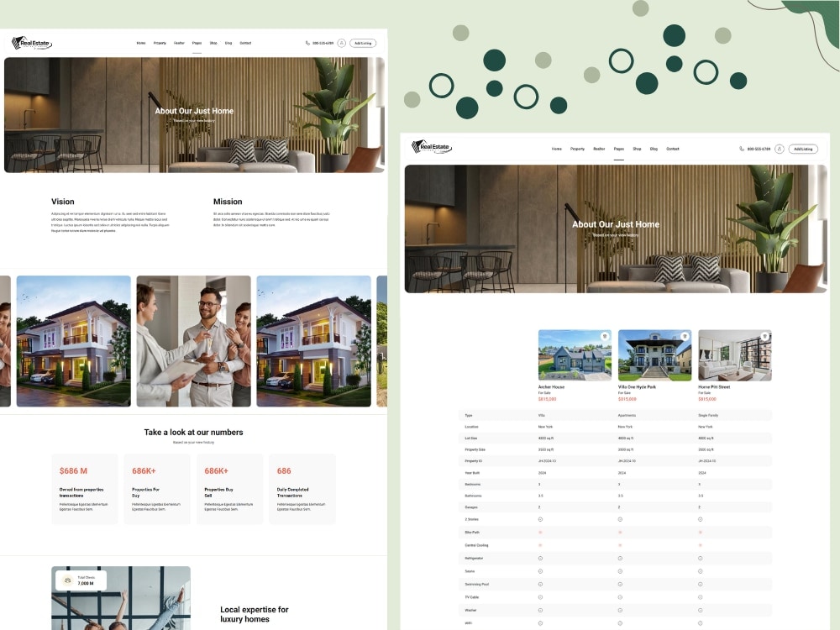Click Add Listing button in left page
Screen dimensions: 840x630
363,43
